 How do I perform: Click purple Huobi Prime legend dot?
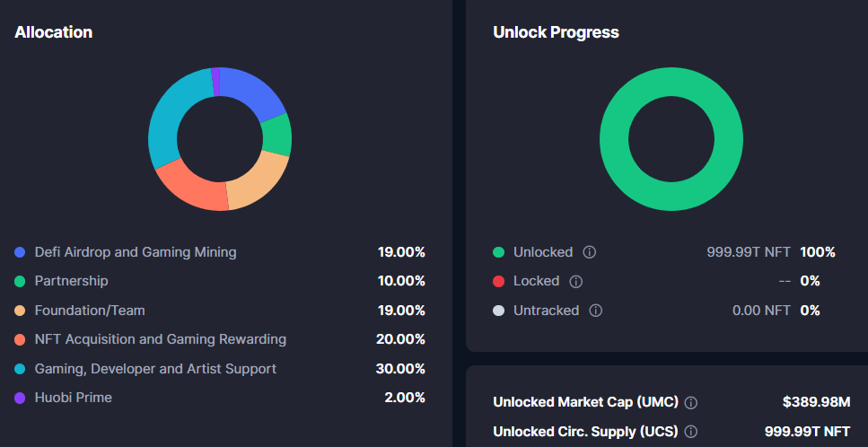(20, 398)
